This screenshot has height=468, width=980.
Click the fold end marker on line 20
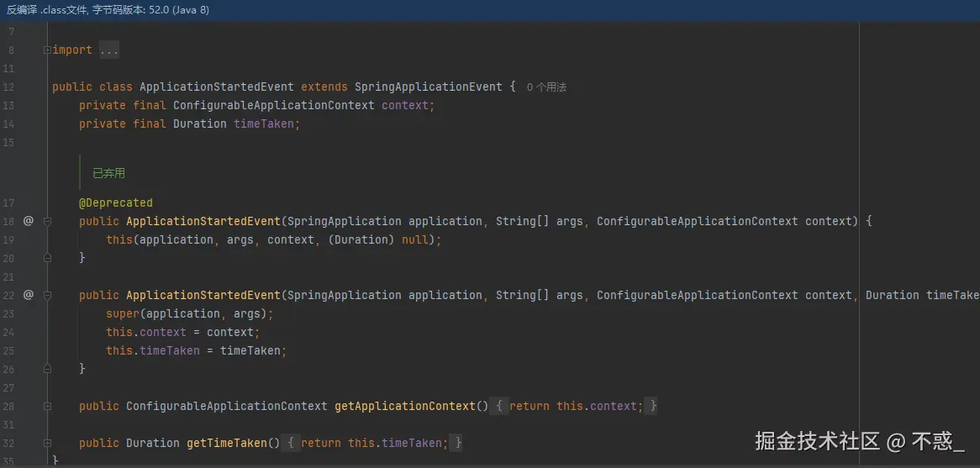(48, 257)
